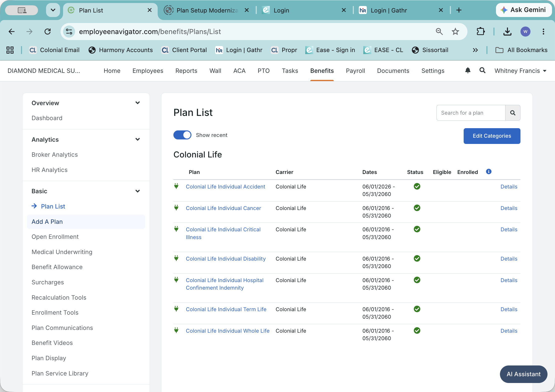Bookmark this page with star icon

(455, 32)
